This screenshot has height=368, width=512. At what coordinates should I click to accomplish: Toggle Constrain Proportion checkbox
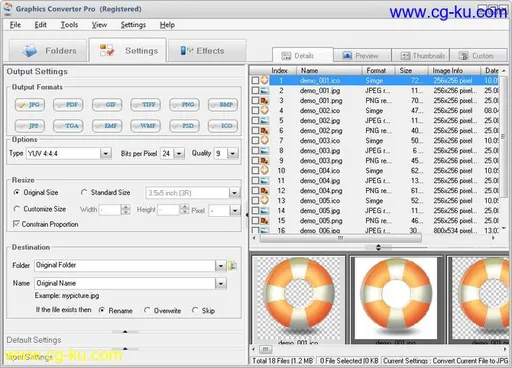(16, 223)
